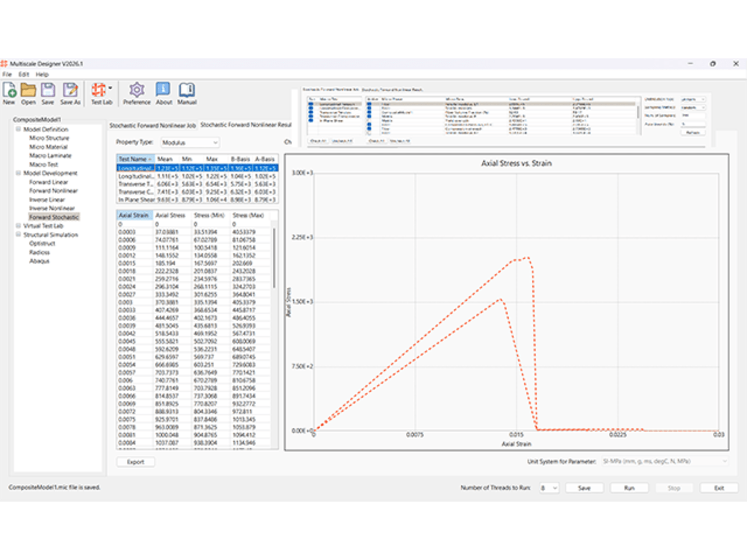The image size is (747, 560).
Task: Toggle the Longitudinal Tension test checkbox
Action: (311, 104)
